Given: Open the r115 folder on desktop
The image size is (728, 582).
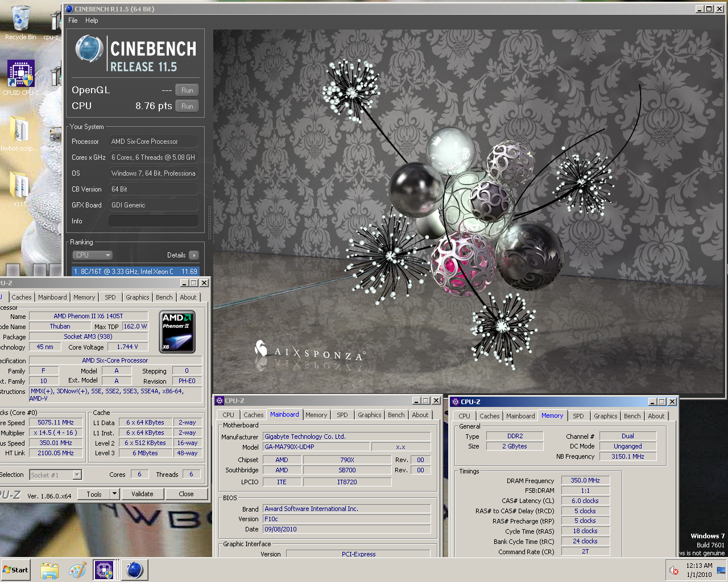Looking at the screenshot, I should tap(20, 189).
